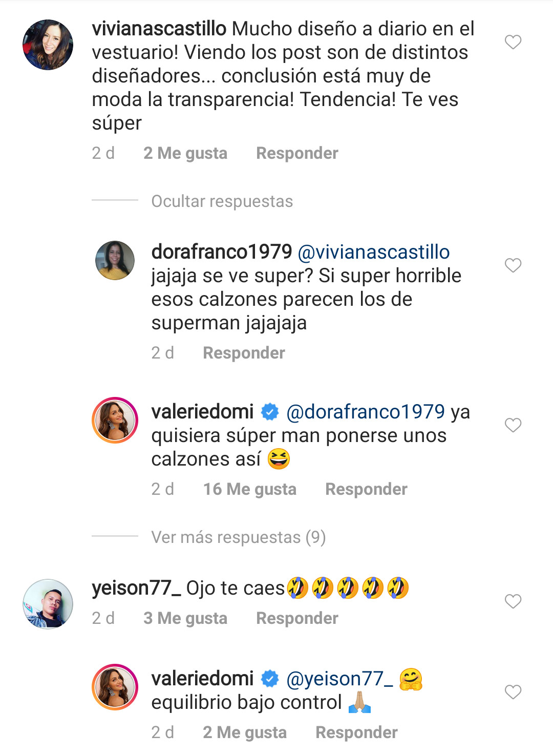Viewport: 553px width, 756px height.
Task: Tap heart on dorafranco1979's reply
Action: 513,265
